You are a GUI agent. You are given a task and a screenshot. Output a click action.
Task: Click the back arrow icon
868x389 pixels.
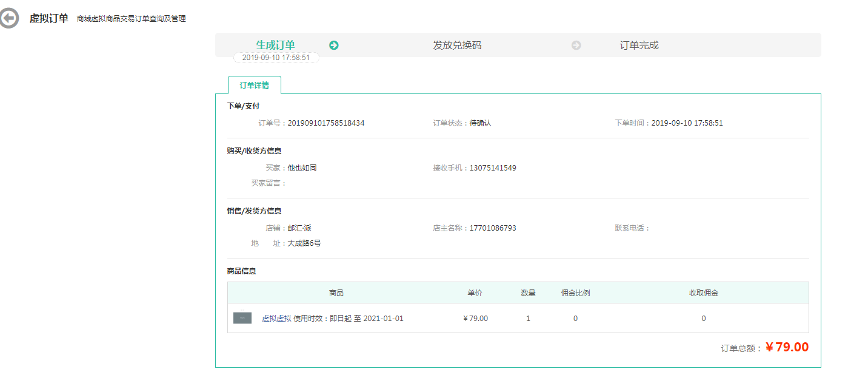[x=8, y=19]
